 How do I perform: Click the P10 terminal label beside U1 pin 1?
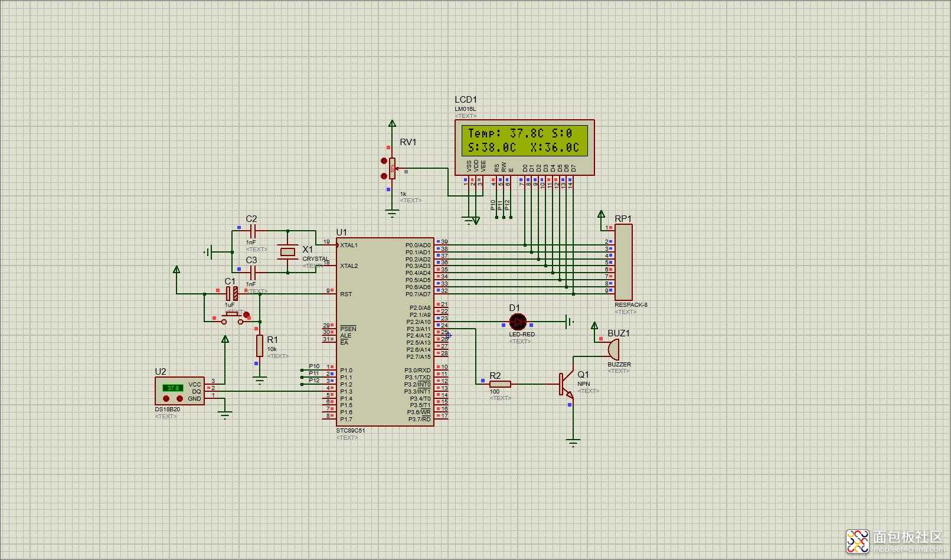313,366
